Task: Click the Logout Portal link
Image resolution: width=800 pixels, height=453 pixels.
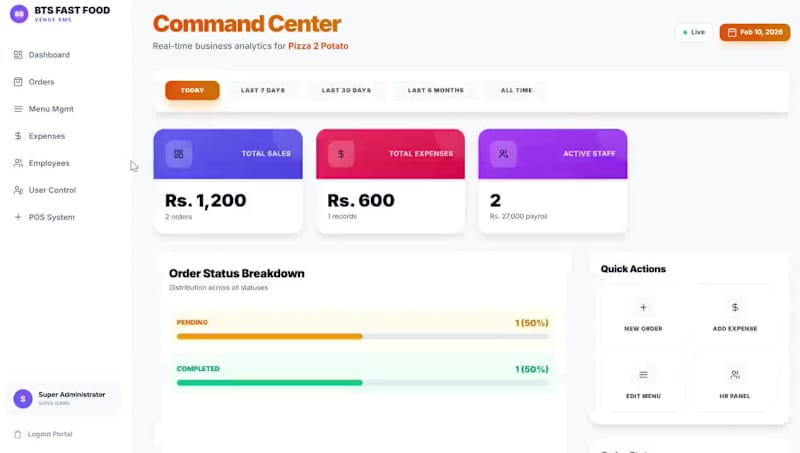Action: [x=49, y=434]
